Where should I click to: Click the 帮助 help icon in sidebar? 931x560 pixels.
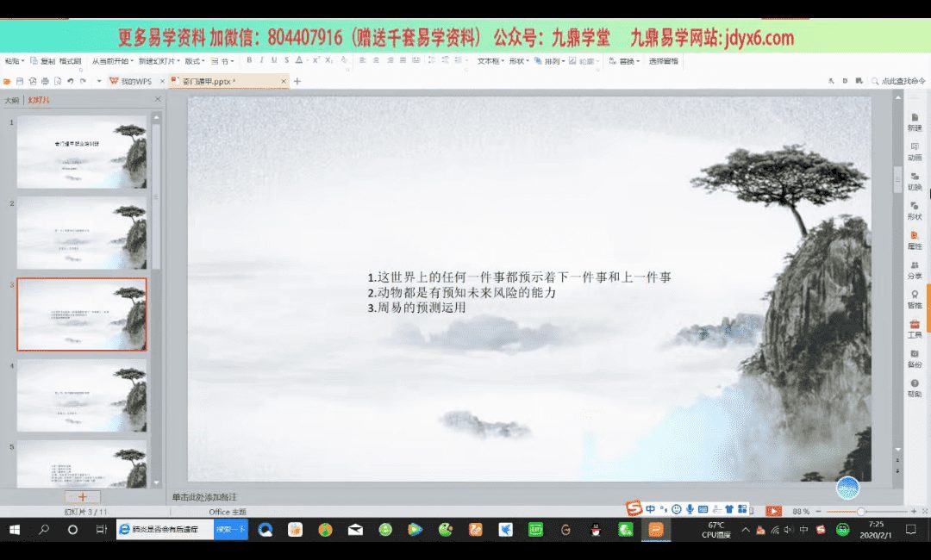click(914, 387)
